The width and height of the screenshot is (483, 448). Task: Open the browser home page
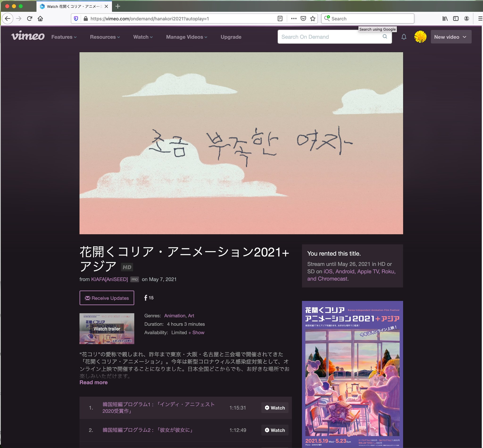40,19
